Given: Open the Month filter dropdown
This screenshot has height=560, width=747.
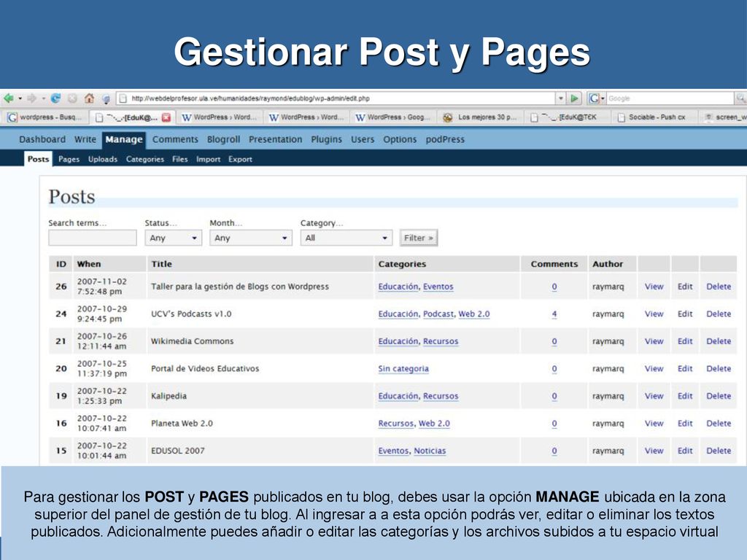Looking at the screenshot, I should (x=251, y=238).
